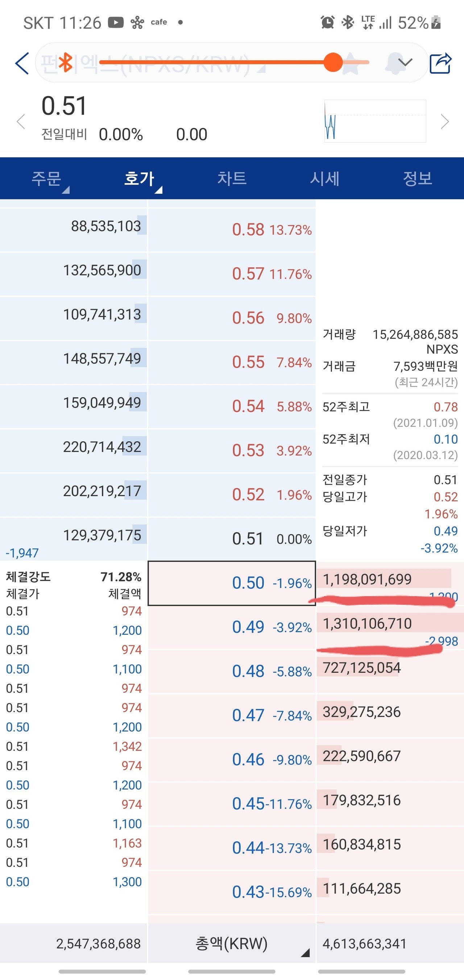Tap the mini price sparkline chart
464x980 pixels.
point(374,122)
